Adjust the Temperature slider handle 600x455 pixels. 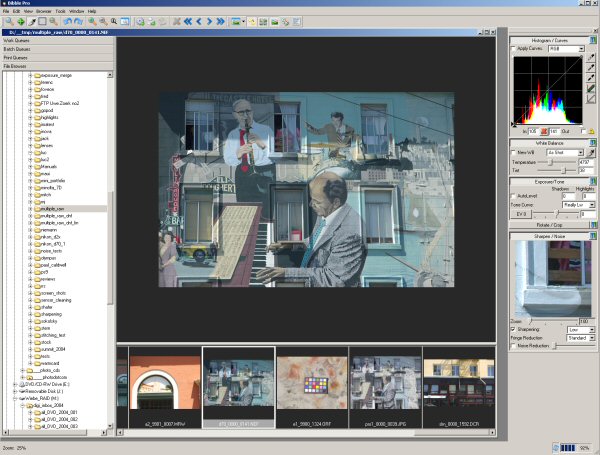pyautogui.click(x=551, y=162)
